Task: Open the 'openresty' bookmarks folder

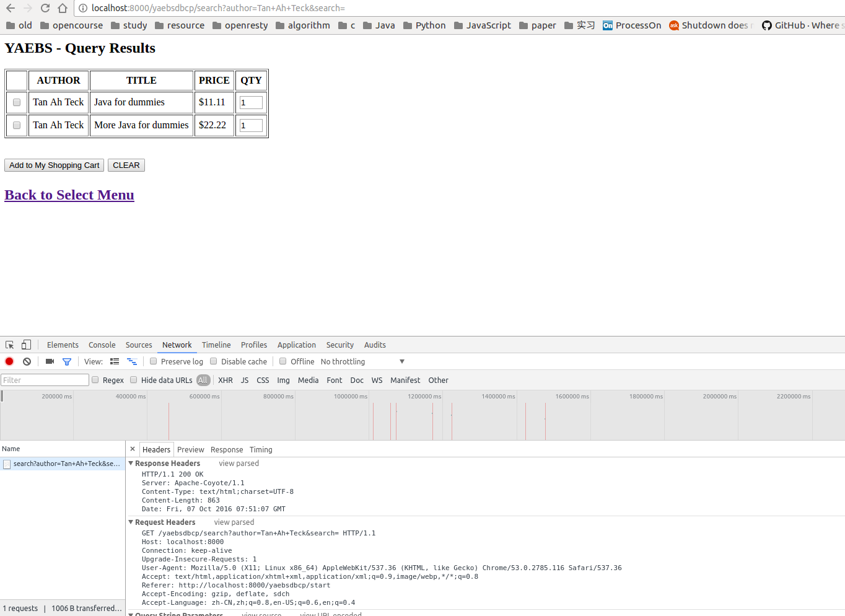Action: coord(240,25)
